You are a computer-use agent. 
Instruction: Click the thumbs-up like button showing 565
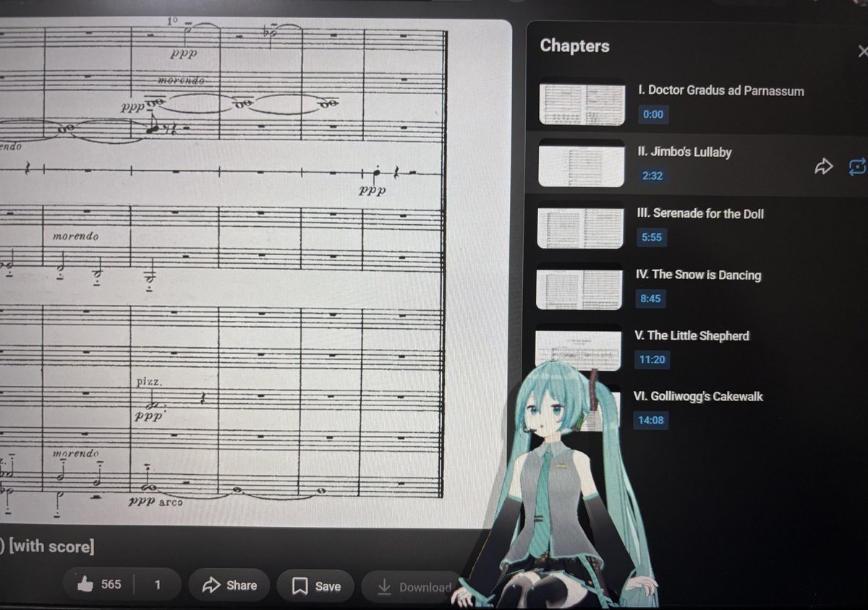tap(99, 584)
